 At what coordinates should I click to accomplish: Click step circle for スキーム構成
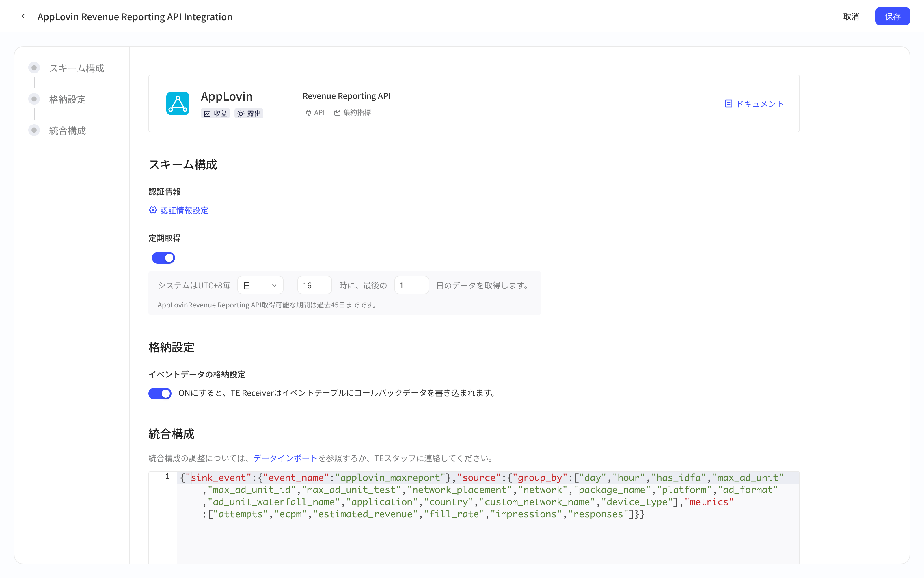34,68
